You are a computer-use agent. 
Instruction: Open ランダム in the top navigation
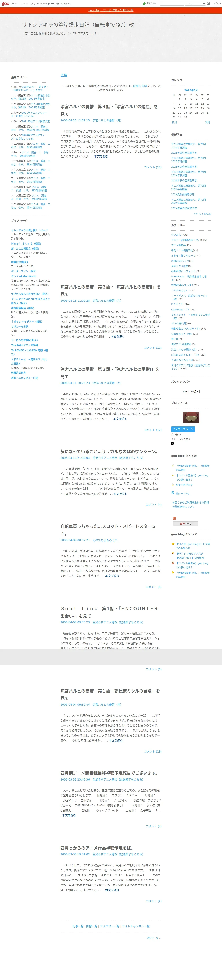coord(23,3)
